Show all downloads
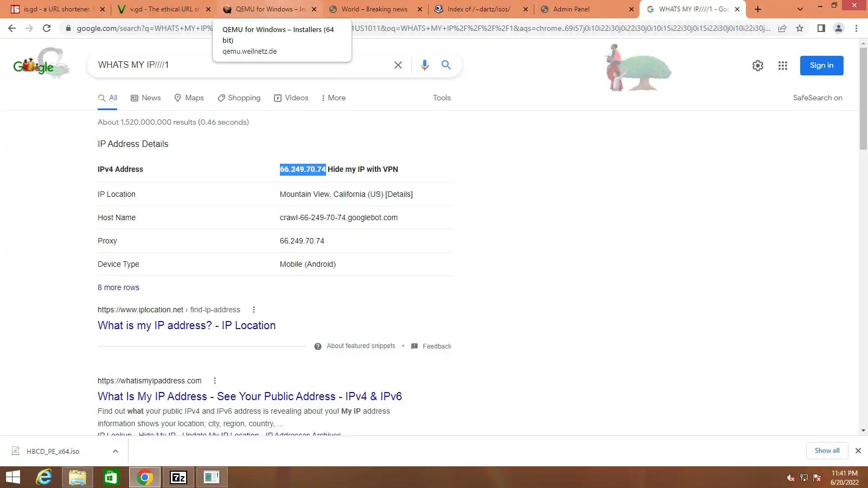Screen dimensions: 868x488 pos(827,451)
